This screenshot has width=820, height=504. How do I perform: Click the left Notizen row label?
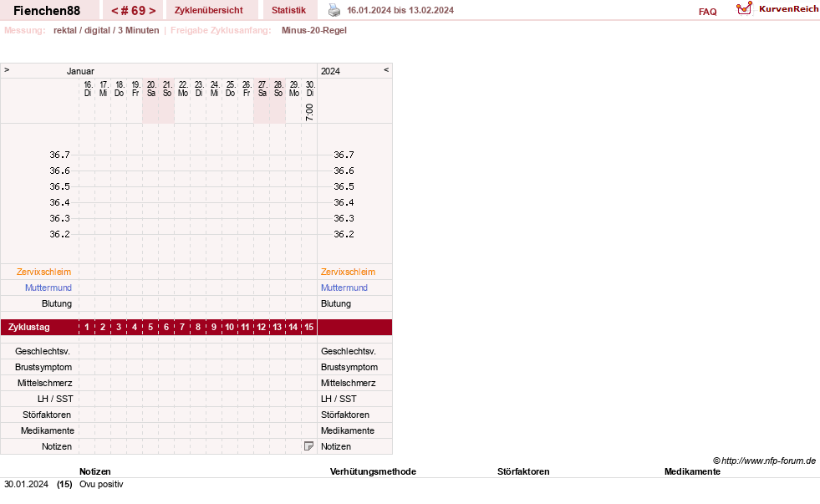(x=57, y=446)
